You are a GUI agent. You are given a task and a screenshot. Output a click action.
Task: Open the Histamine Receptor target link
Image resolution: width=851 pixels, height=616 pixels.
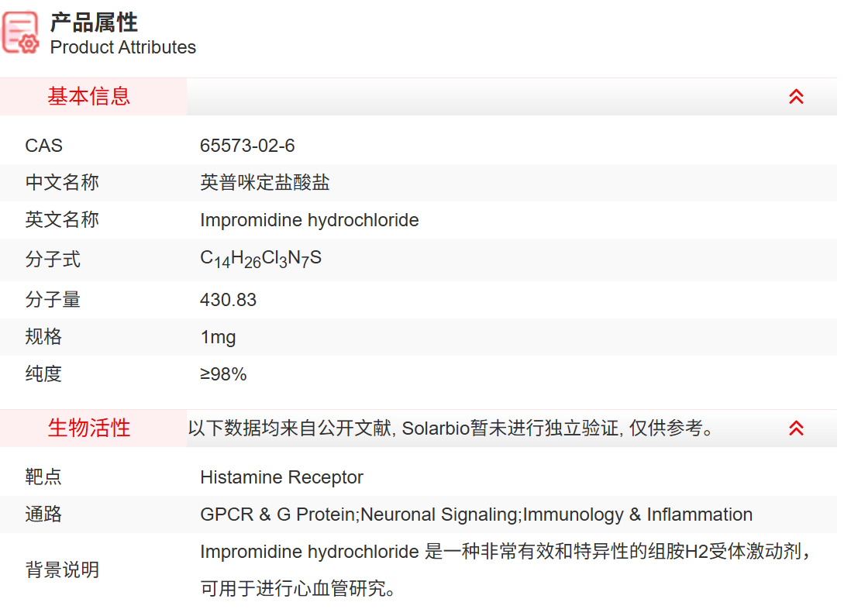(x=281, y=477)
